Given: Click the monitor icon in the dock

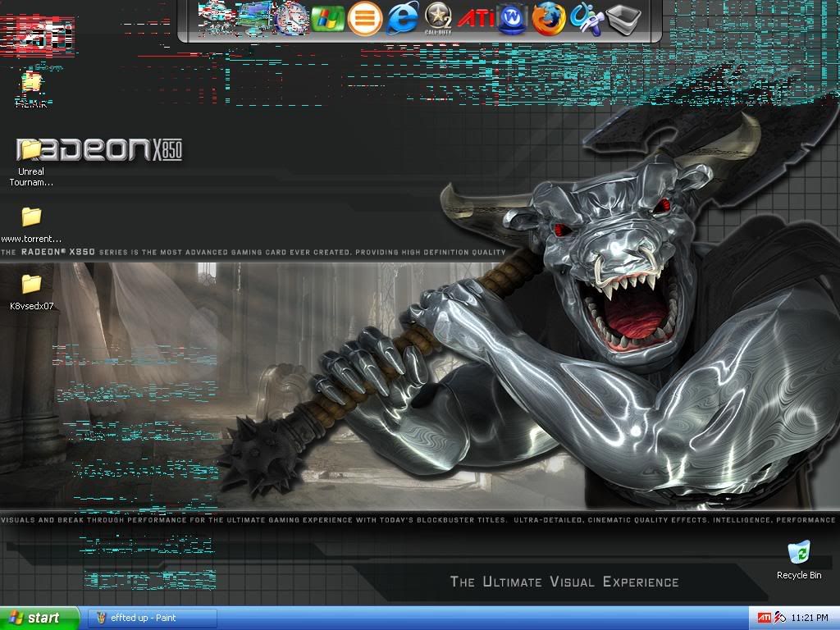Looking at the screenshot, I should (x=254, y=18).
